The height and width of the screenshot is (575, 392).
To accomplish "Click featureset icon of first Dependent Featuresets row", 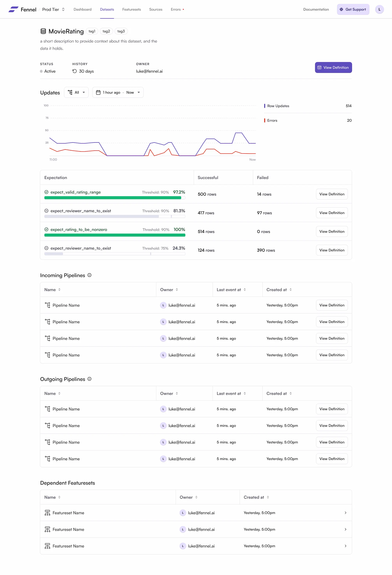I will coord(47,513).
